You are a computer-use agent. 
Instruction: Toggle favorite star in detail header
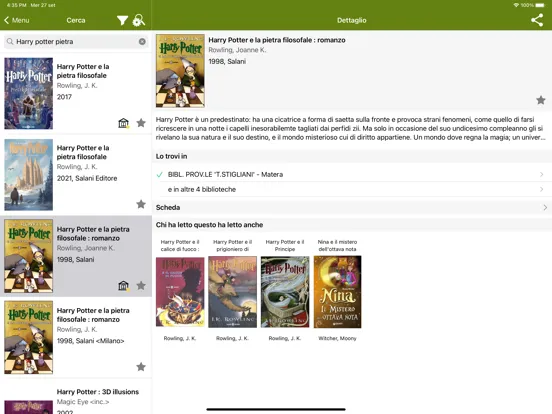(541, 100)
